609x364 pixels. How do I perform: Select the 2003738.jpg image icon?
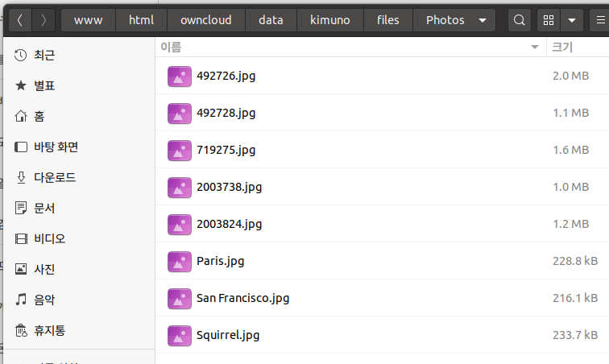pyautogui.click(x=180, y=188)
